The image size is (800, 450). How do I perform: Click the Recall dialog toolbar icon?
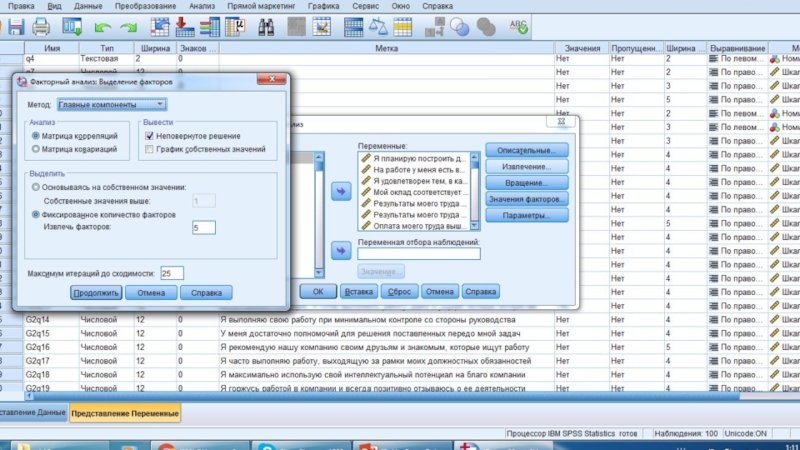coord(72,26)
